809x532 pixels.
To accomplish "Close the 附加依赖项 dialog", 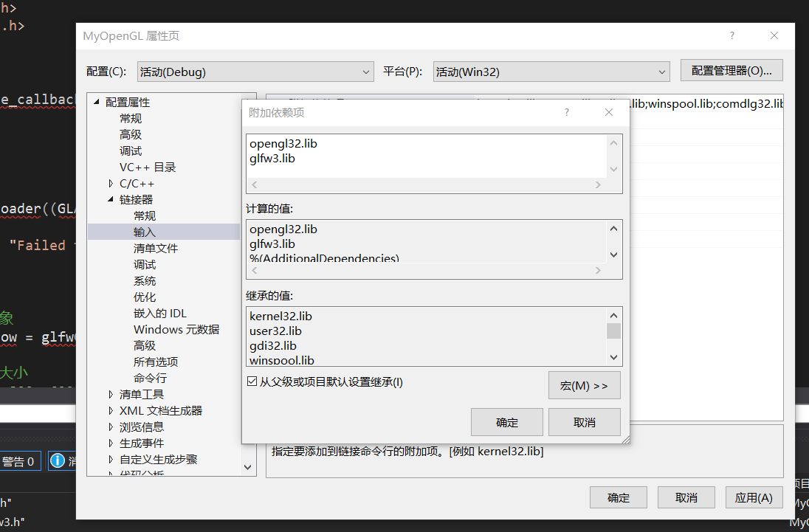I will coord(609,112).
